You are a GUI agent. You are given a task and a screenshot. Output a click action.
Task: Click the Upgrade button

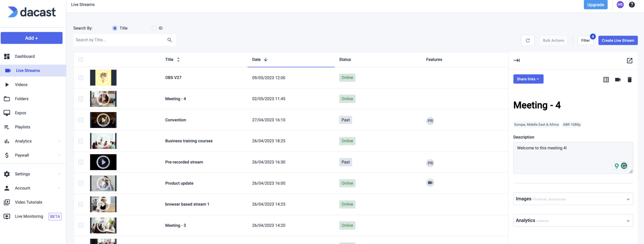click(595, 5)
